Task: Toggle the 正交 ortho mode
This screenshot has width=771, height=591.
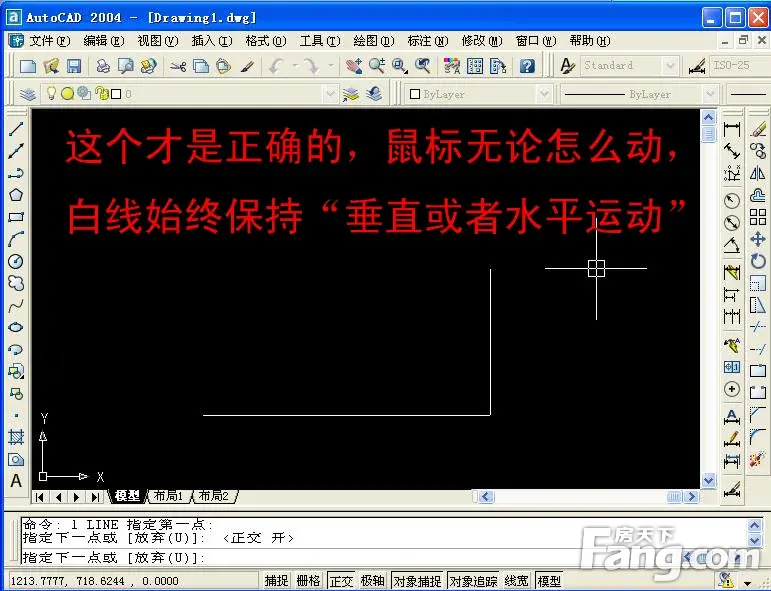Action: pyautogui.click(x=341, y=581)
